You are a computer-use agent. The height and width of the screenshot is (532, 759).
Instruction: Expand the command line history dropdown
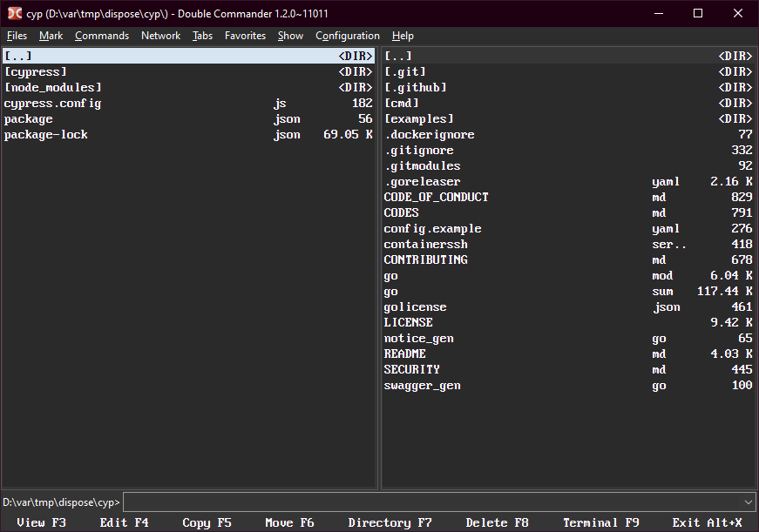coord(748,502)
